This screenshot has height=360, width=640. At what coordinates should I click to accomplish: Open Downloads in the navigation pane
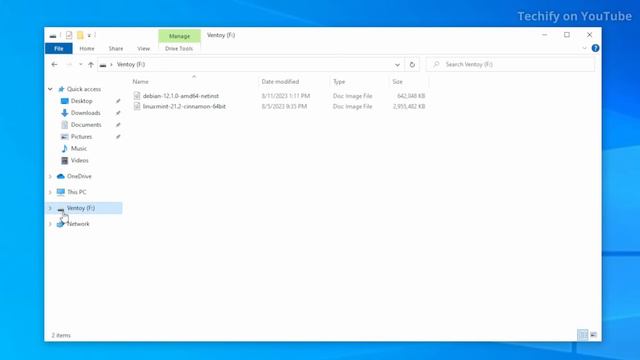[85, 113]
